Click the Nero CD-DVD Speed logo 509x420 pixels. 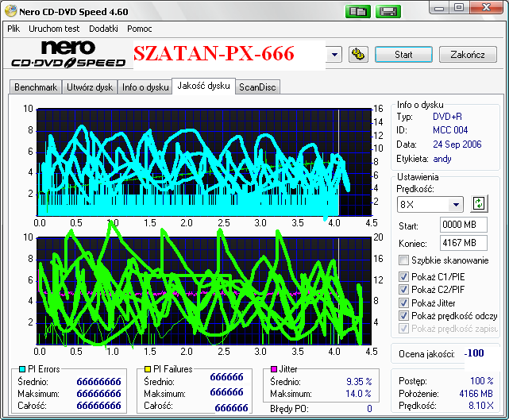(68, 54)
